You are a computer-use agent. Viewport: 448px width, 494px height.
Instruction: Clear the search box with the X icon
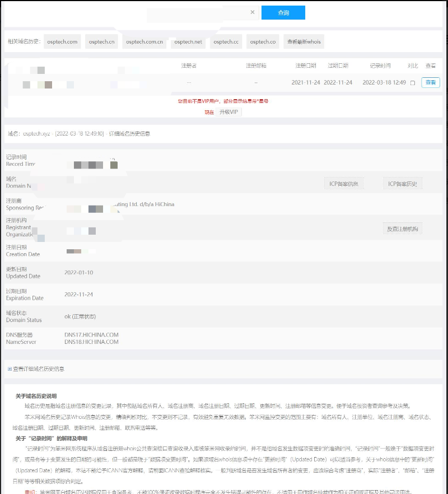click(253, 12)
